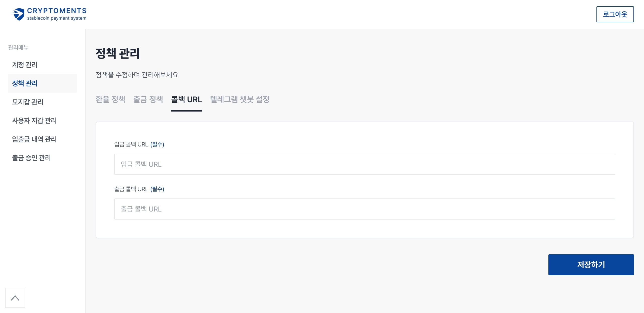Switch to the 출금 정책 tab
Screen dimensions: 644x313
(148, 99)
